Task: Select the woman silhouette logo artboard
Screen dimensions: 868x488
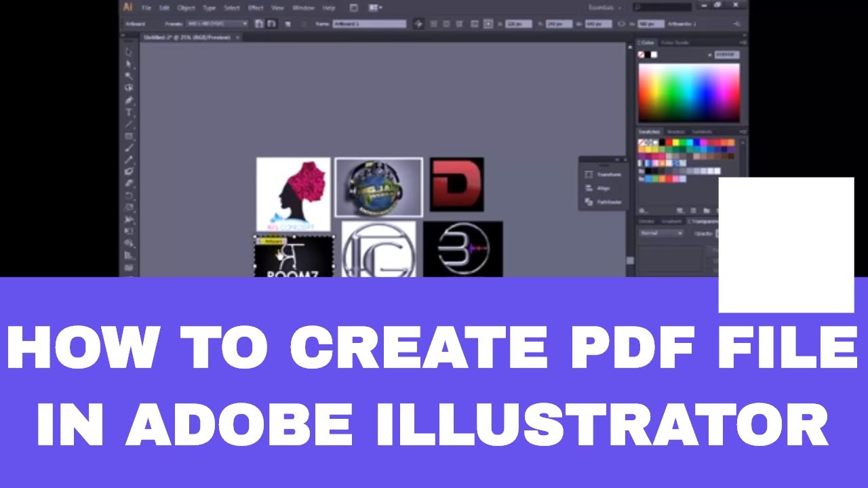Action: [293, 194]
